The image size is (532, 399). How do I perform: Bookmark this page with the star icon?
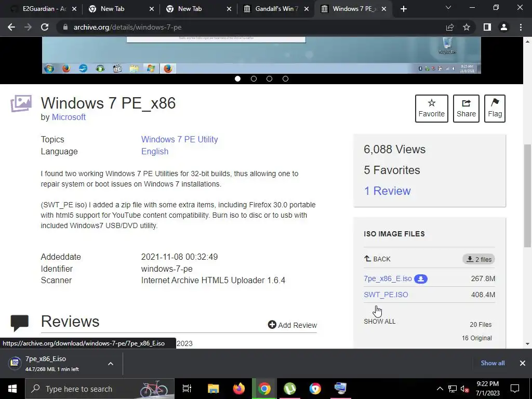click(467, 27)
